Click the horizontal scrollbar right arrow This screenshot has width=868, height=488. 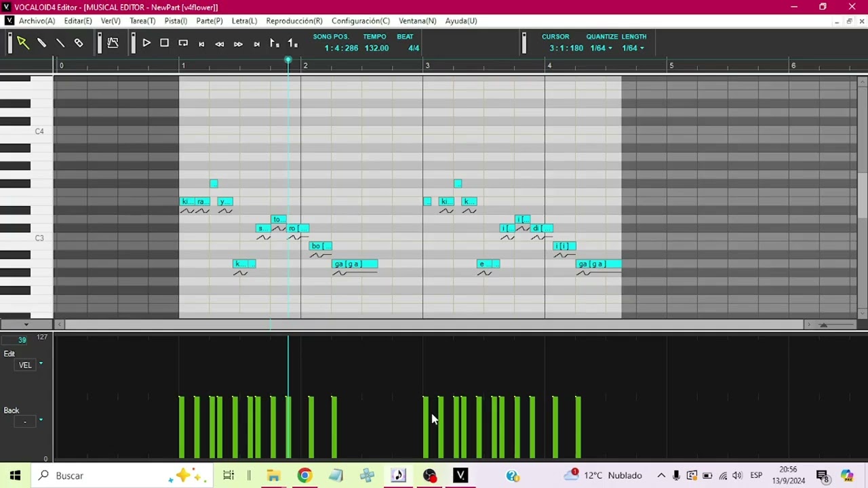point(808,325)
